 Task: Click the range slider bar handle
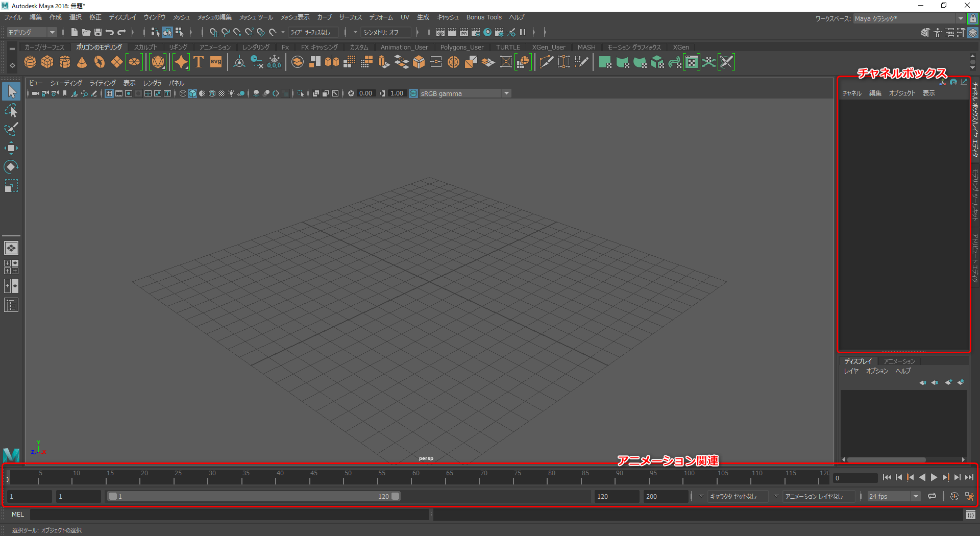pyautogui.click(x=254, y=496)
